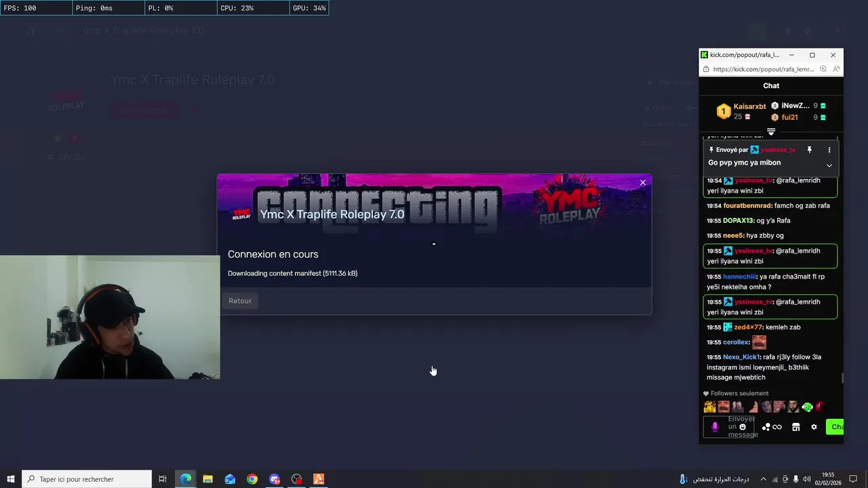868x488 pixels.
Task: Click the read aloud icon in address bar
Action: 837,69
